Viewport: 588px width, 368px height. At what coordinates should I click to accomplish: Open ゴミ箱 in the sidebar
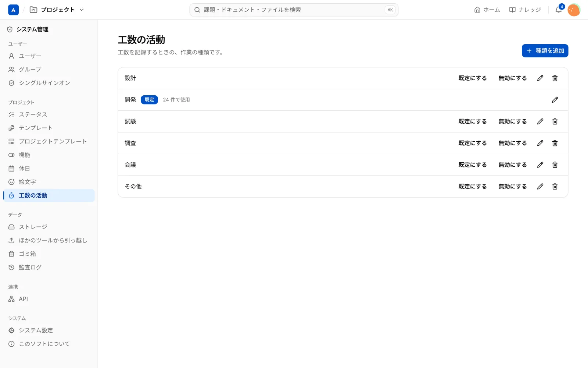click(x=49, y=254)
